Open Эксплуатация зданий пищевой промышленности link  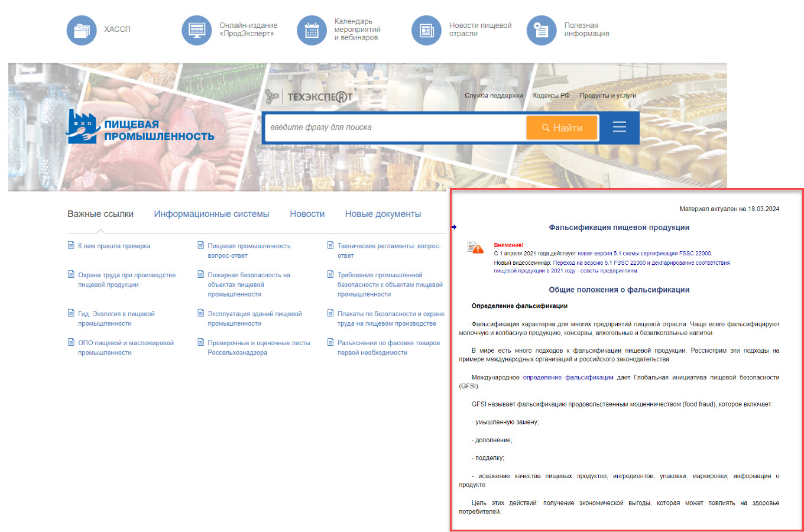tap(255, 319)
